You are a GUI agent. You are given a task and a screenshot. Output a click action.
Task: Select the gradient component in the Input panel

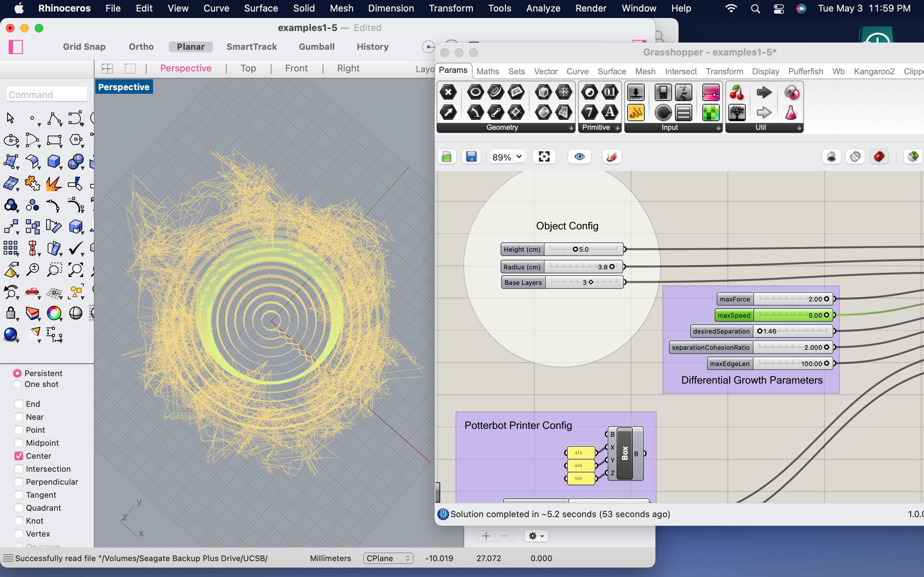(711, 93)
